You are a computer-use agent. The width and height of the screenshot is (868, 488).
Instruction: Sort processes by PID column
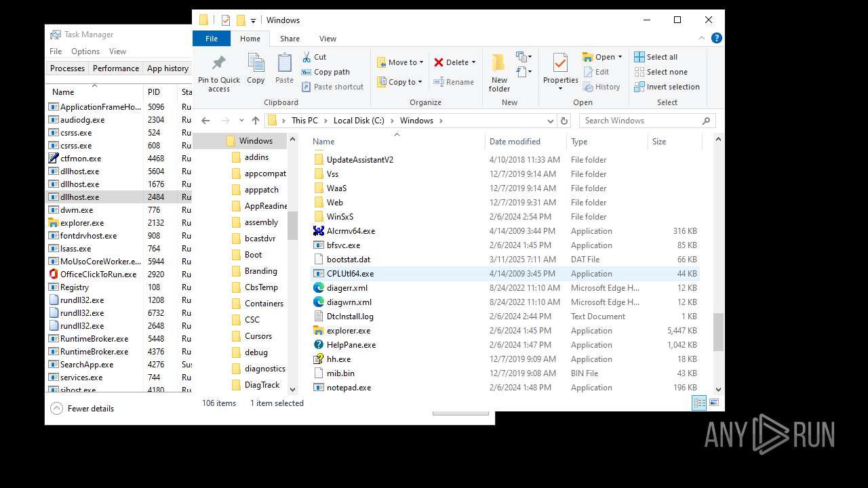point(160,92)
